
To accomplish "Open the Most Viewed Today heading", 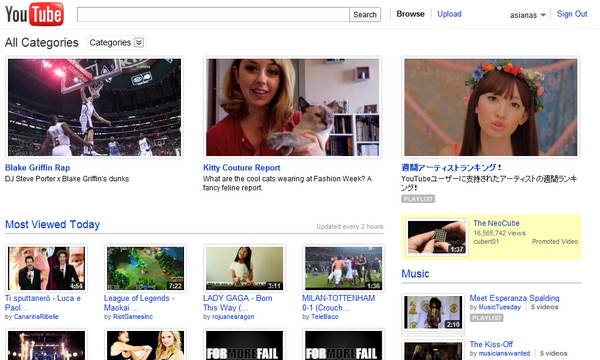I will click(52, 225).
